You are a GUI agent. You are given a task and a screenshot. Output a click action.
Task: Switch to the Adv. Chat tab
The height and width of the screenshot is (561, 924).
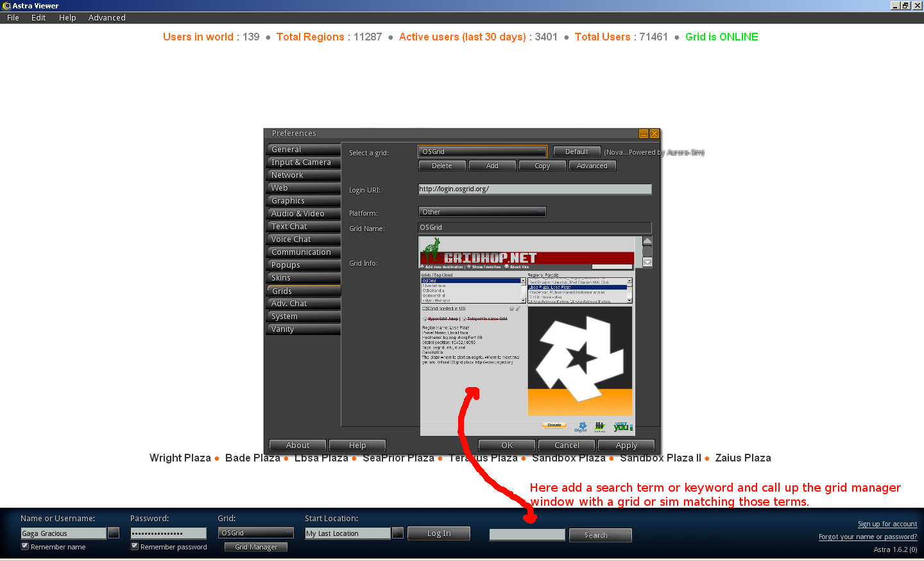point(304,304)
